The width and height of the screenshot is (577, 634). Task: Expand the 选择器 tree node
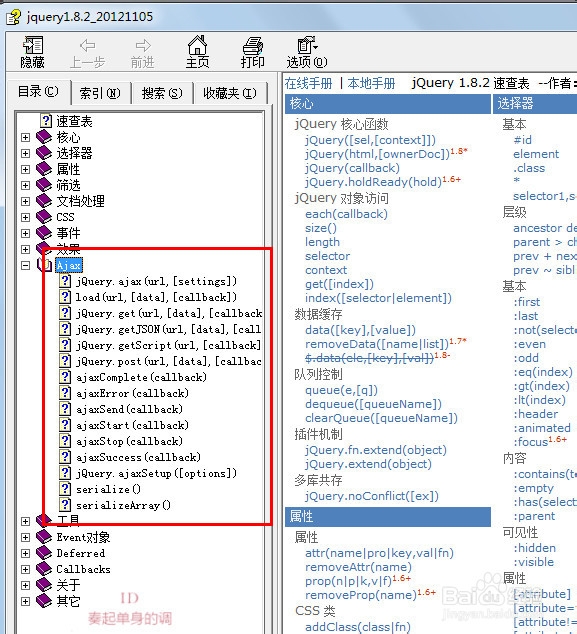click(x=25, y=153)
